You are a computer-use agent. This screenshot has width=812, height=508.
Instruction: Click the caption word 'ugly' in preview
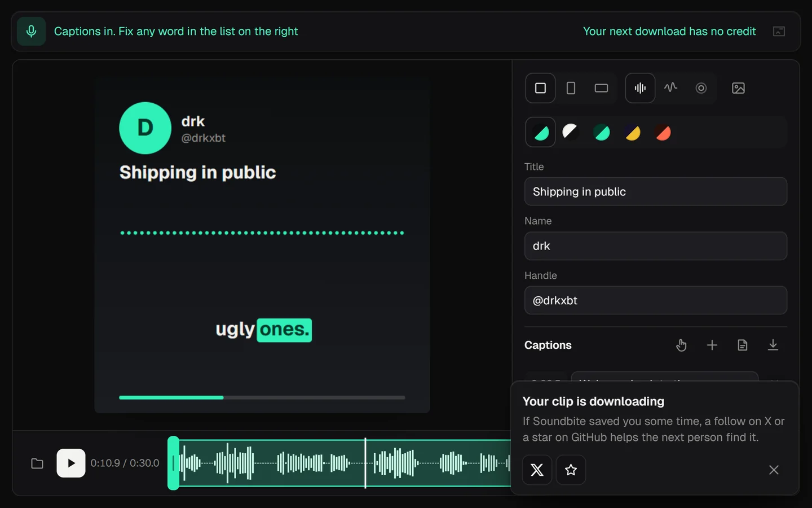point(235,330)
